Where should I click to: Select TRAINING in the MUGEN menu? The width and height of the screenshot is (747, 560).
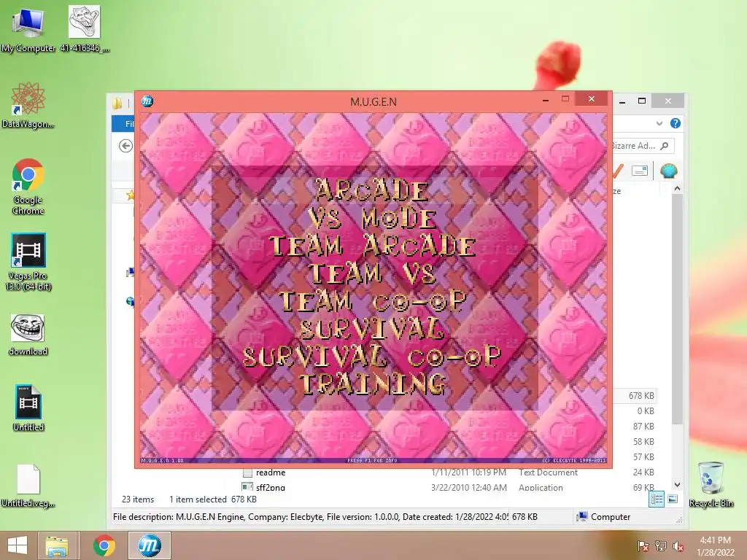[x=373, y=384]
